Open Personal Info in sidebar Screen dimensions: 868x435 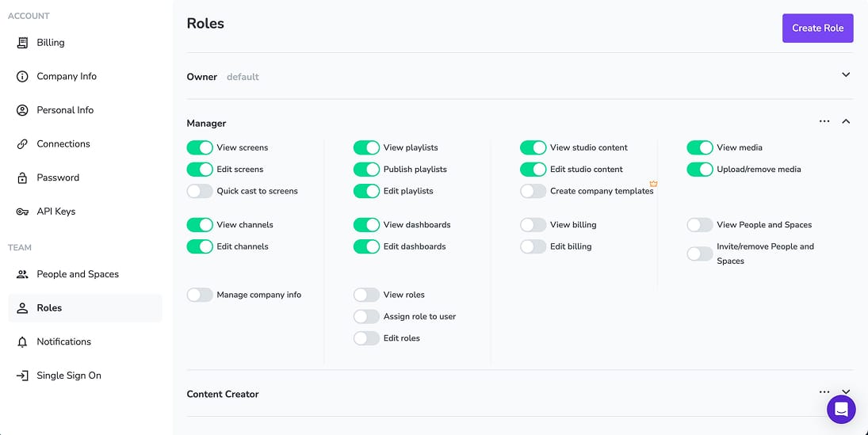[x=86, y=110]
